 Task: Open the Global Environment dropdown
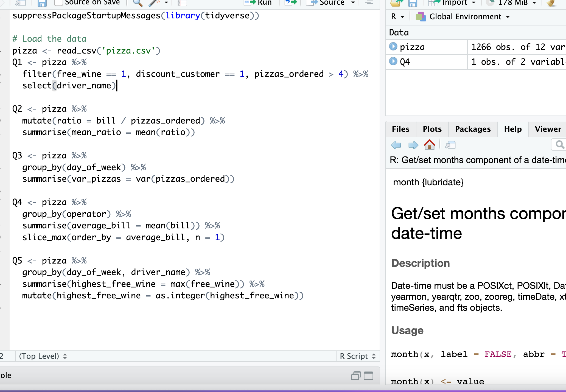pyautogui.click(x=465, y=17)
